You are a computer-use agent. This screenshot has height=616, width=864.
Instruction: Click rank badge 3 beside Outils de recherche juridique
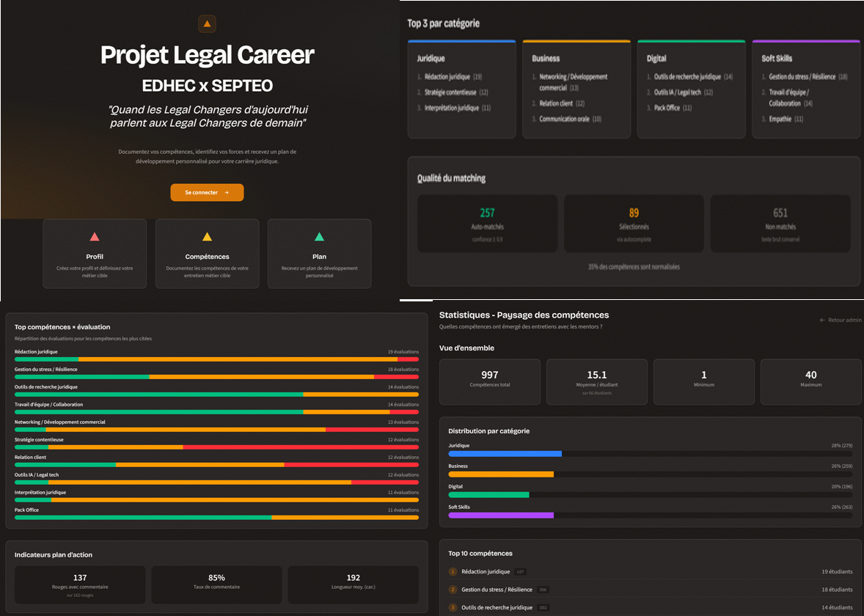click(x=453, y=606)
